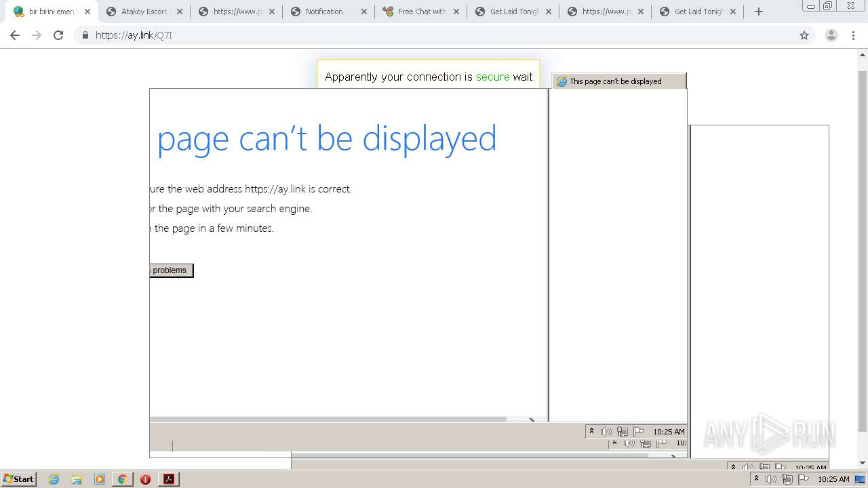Click the flag icon in the embedded screenshot tray
The width and height of the screenshot is (868, 488).
[639, 431]
